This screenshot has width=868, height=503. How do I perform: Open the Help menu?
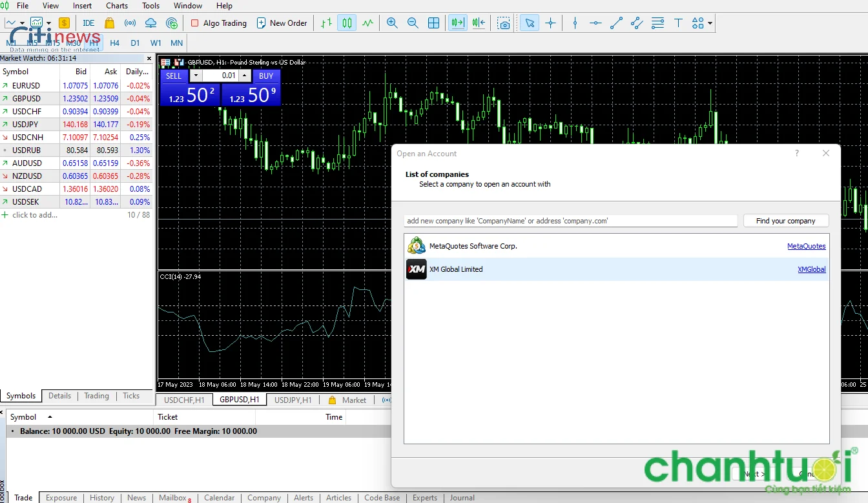[x=224, y=6]
